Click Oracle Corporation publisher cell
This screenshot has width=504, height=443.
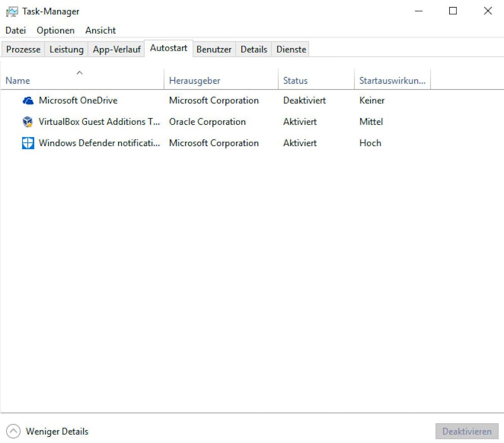click(x=207, y=122)
